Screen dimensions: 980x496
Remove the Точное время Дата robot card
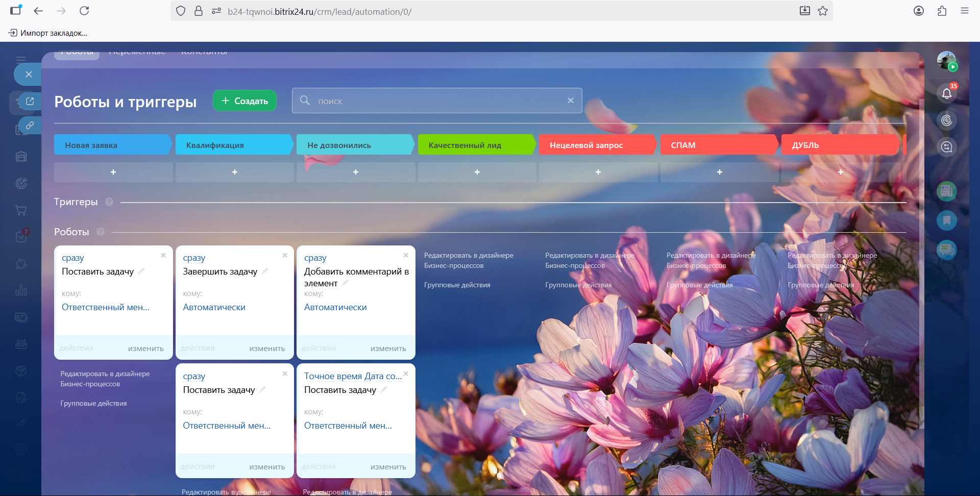click(x=406, y=374)
